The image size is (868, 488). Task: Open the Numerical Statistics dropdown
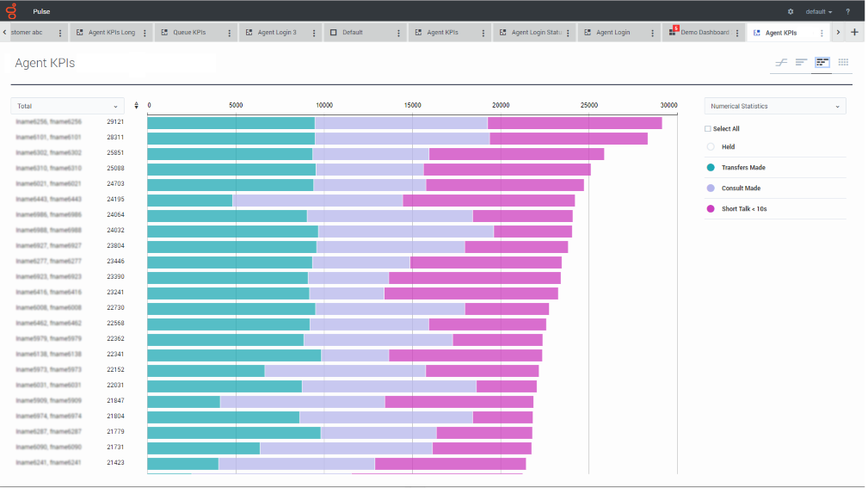point(775,106)
